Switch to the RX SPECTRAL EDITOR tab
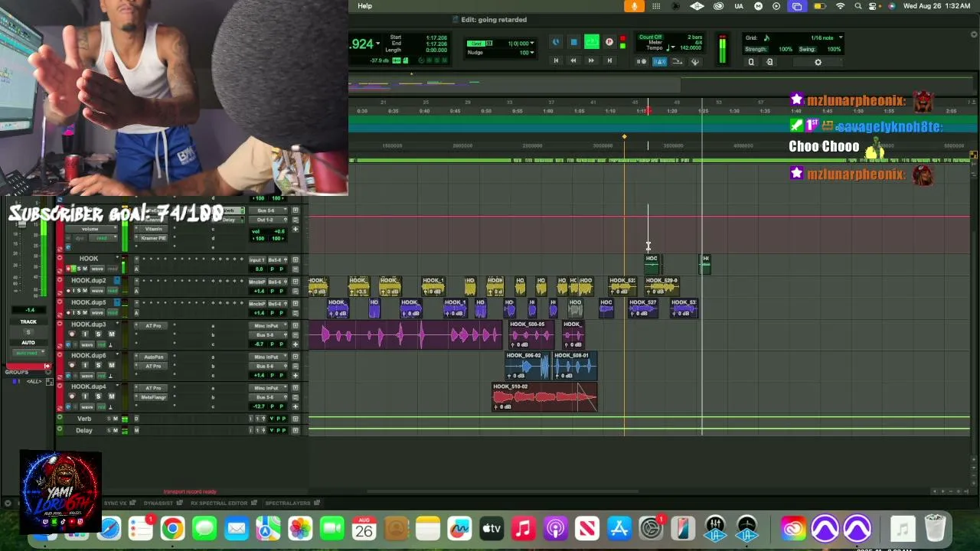 [219, 503]
